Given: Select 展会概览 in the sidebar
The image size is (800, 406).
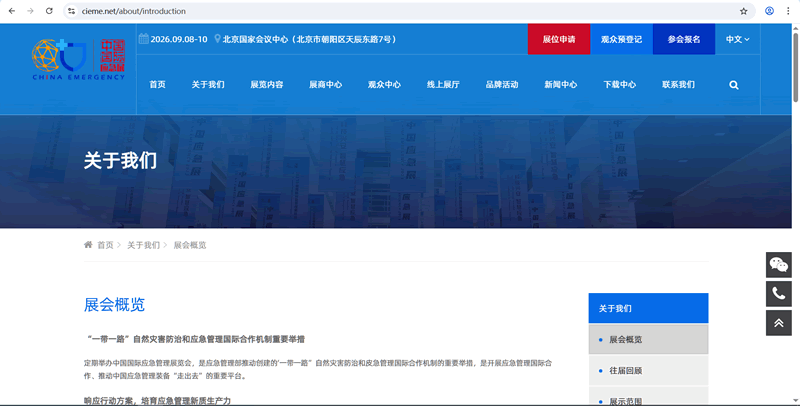Looking at the screenshot, I should click(x=625, y=339).
